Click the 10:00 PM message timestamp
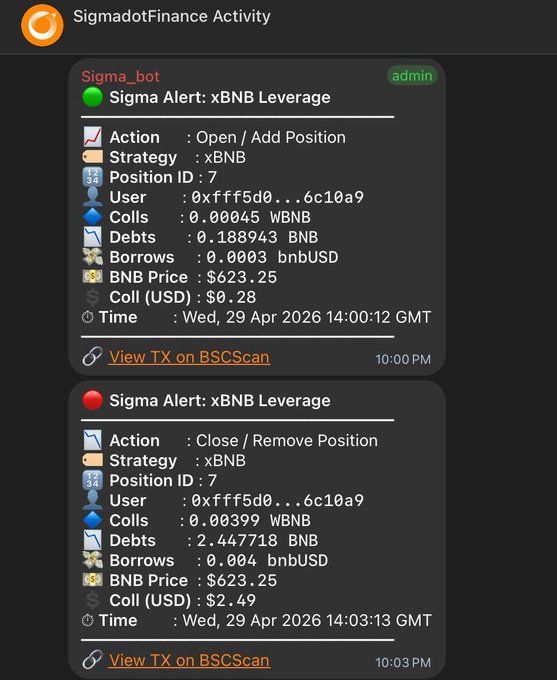Viewport: 557px width, 680px height. [x=403, y=359]
